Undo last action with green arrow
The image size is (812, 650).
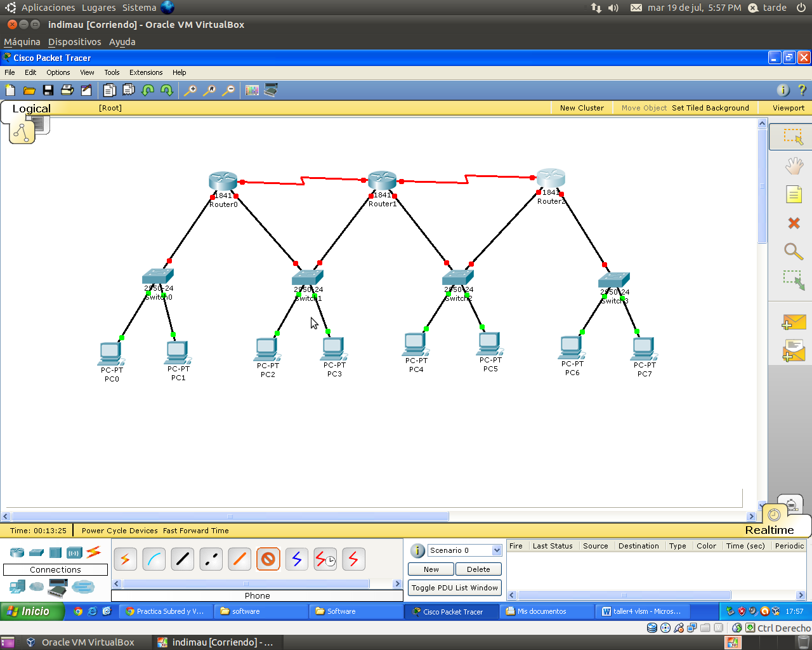(148, 90)
